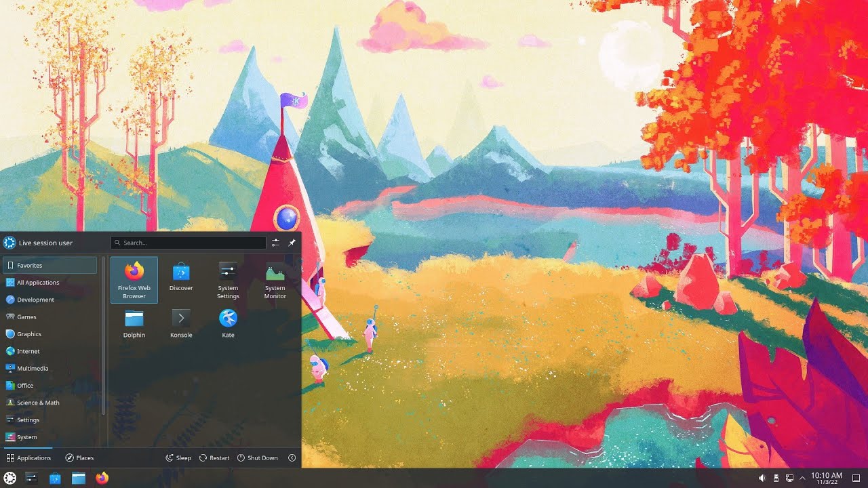Launch Konsole terminal

click(x=181, y=324)
